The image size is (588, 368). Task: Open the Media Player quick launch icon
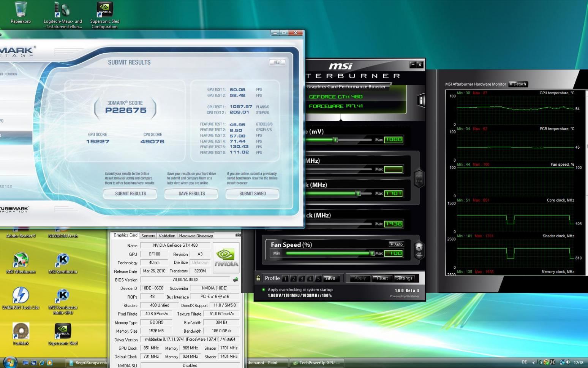50,363
